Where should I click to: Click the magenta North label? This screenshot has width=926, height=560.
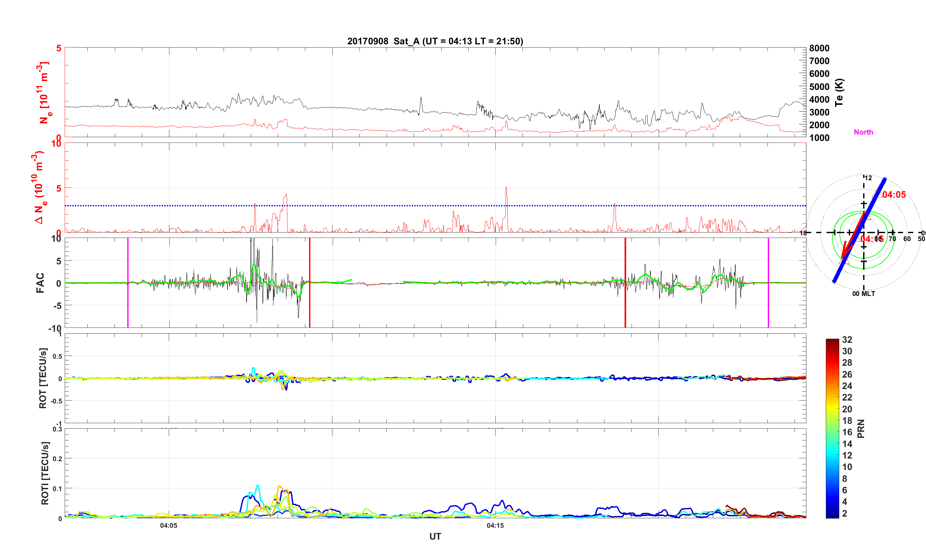[863, 132]
